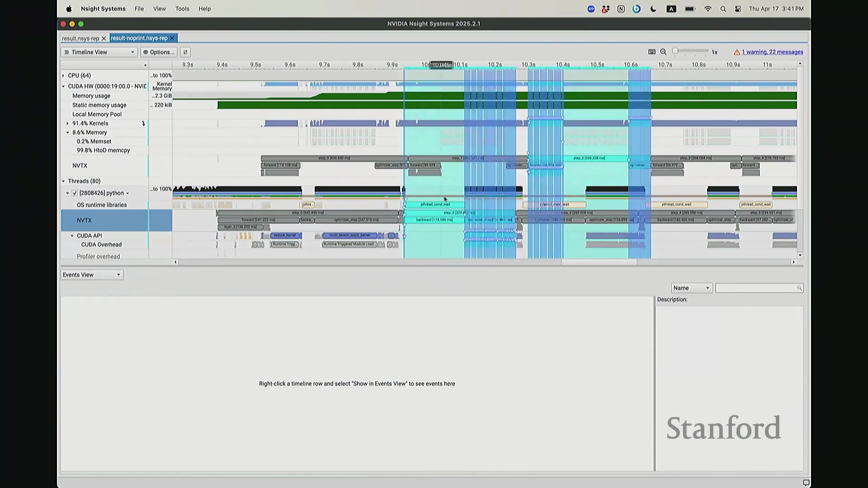Screen dimensions: 868x488
Task: Expand the CPU (64) row
Action: pos(64,75)
